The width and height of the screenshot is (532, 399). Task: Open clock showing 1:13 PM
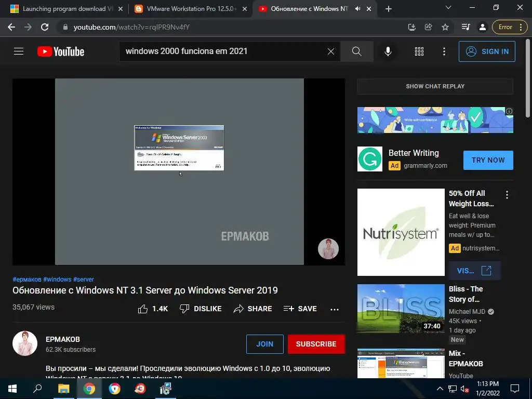pyautogui.click(x=487, y=389)
